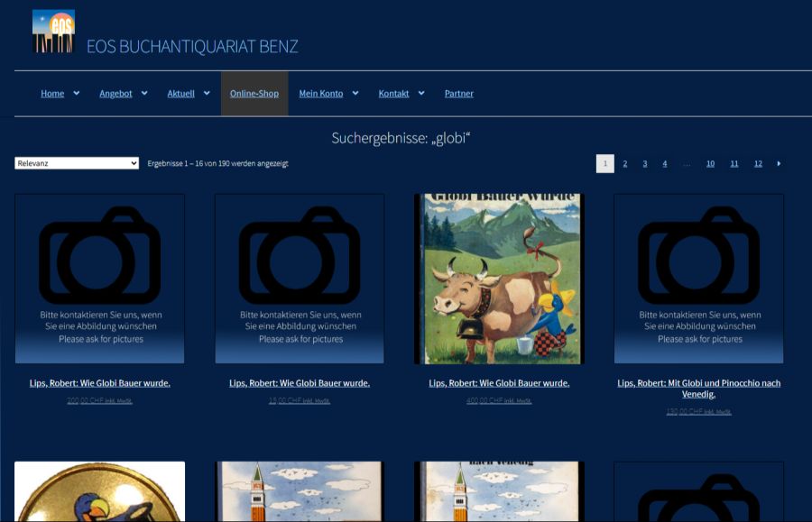Image resolution: width=812 pixels, height=522 pixels.
Task: Expand the Mein Konto submenu chevron
Action: coord(355,93)
